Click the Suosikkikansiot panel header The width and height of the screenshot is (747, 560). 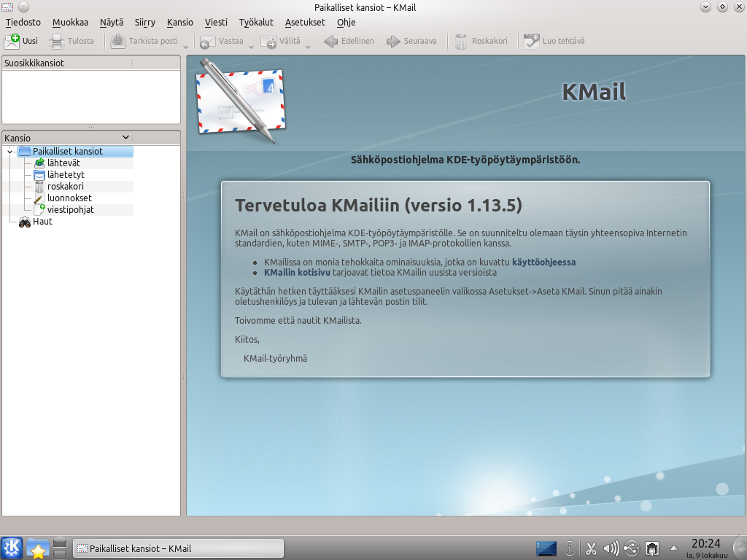click(91, 63)
